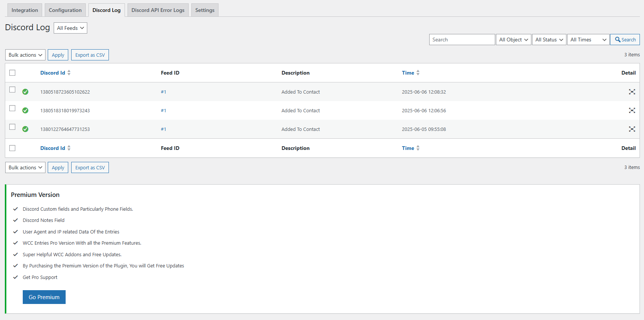Click success status icon for 1380122764647731253
The width and height of the screenshot is (644, 320).
pyautogui.click(x=25, y=129)
